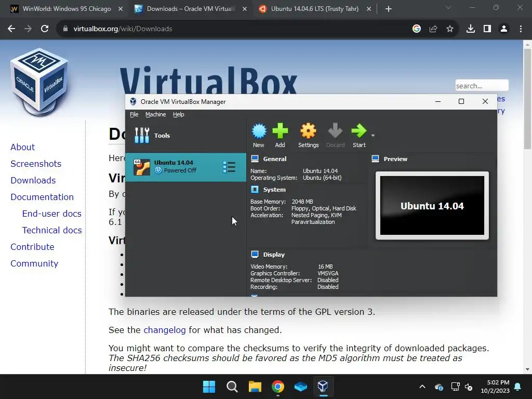Image resolution: width=532 pixels, height=399 pixels.
Task: Expand the Start button dropdown arrow
Action: [373, 136]
